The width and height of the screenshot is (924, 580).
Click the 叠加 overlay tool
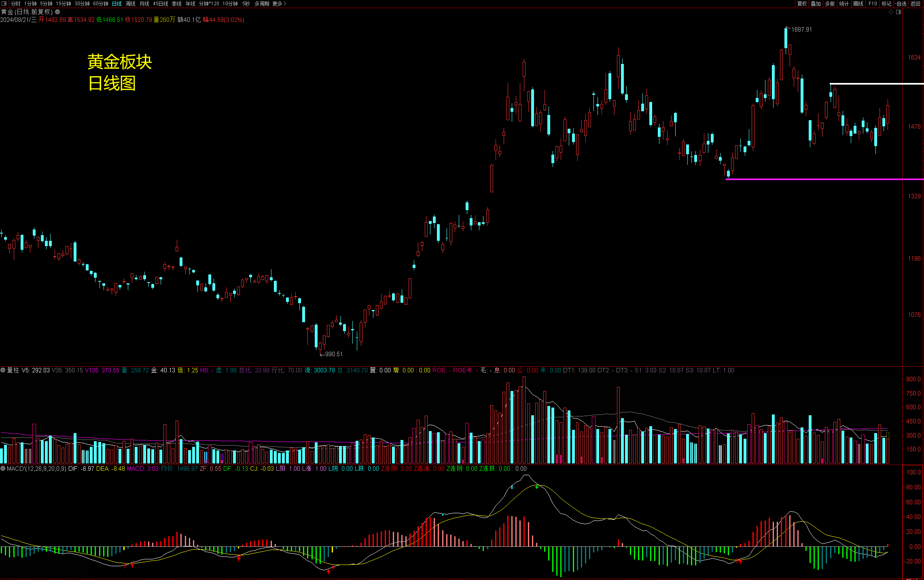click(816, 4)
